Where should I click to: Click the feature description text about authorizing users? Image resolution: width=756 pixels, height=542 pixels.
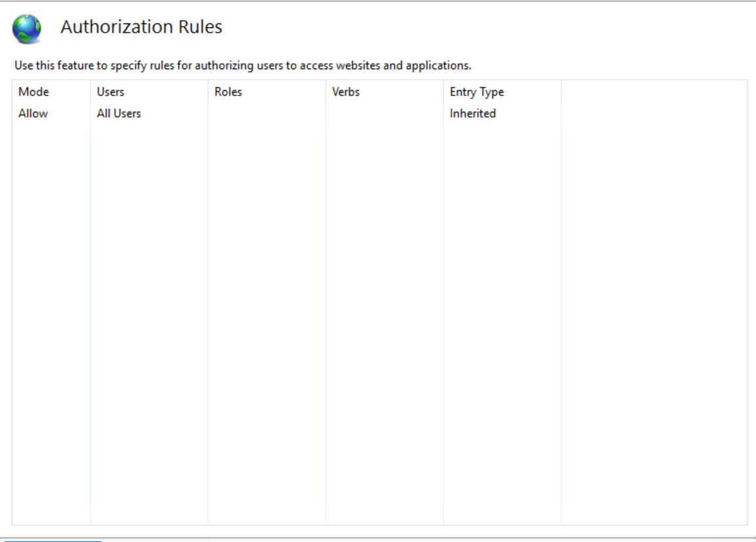[243, 65]
